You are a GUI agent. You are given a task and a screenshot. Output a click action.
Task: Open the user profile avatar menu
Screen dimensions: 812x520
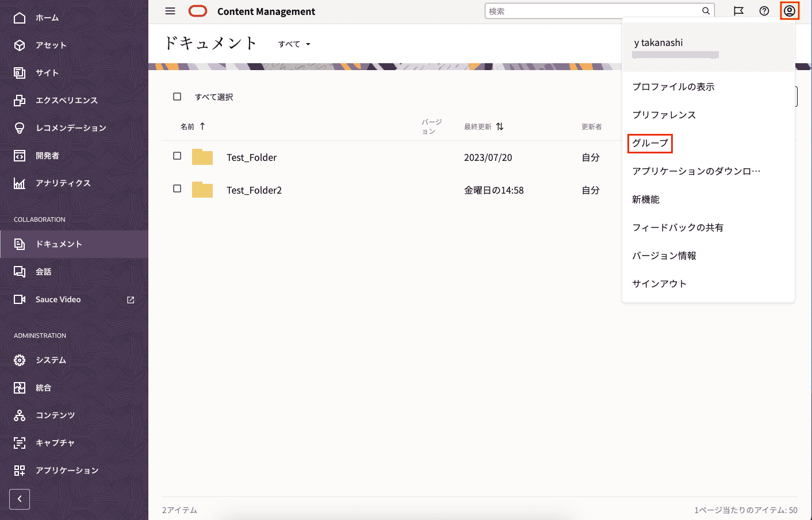click(789, 11)
